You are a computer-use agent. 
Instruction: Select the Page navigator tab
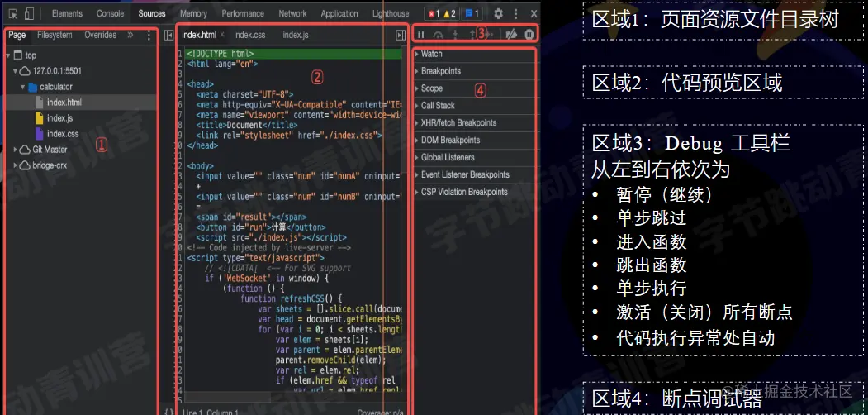point(17,35)
